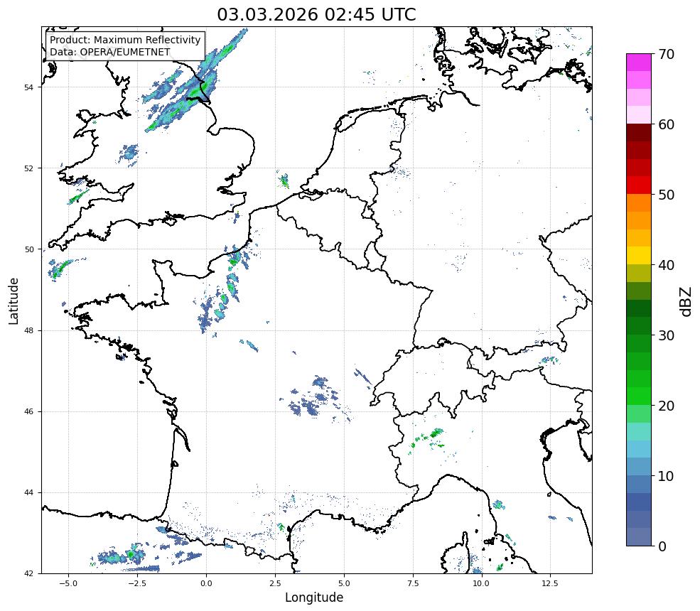Click the latitude tick label 44
Viewport: 700px width, 611px height.
[28, 493]
